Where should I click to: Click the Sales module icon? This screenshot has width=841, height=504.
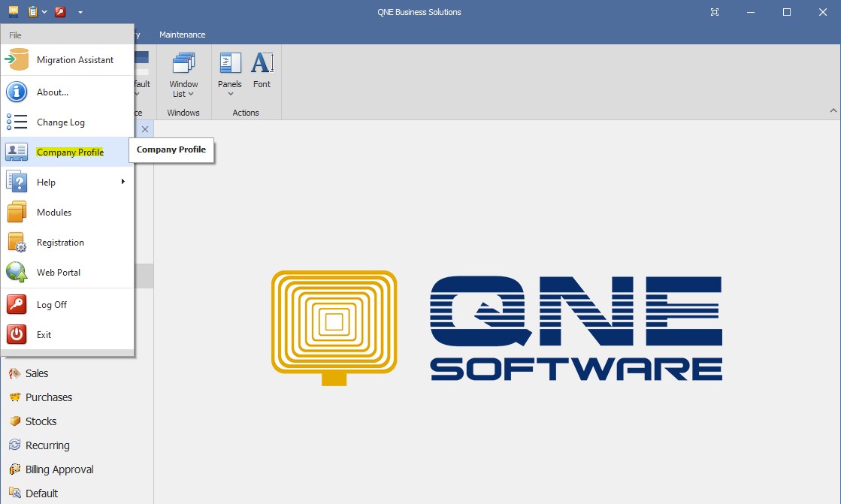click(14, 373)
